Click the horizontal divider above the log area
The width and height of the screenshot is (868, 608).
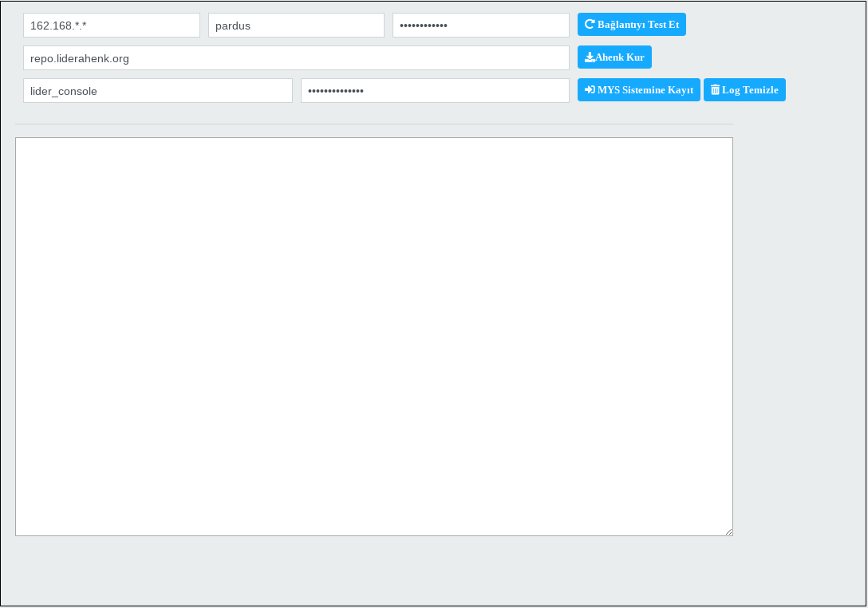(x=373, y=124)
